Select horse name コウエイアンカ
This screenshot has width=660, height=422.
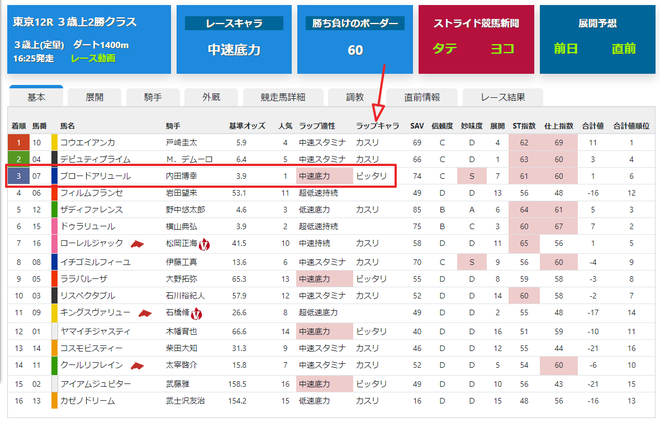tap(88, 143)
